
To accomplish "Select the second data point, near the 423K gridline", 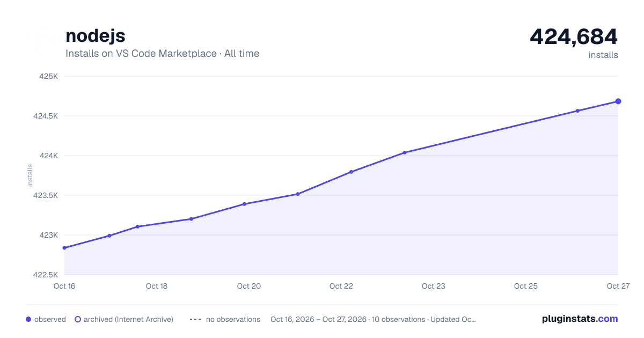I will click(x=109, y=236).
